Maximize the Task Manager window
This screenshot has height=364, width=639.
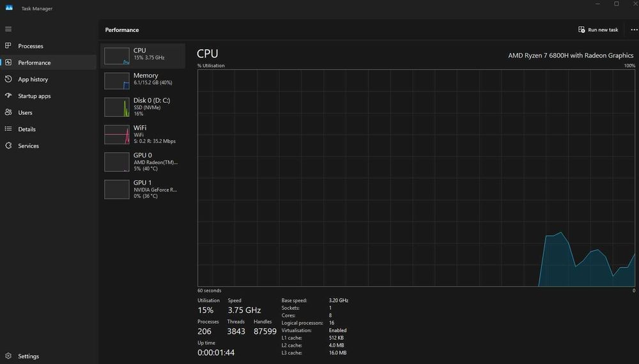tap(617, 4)
